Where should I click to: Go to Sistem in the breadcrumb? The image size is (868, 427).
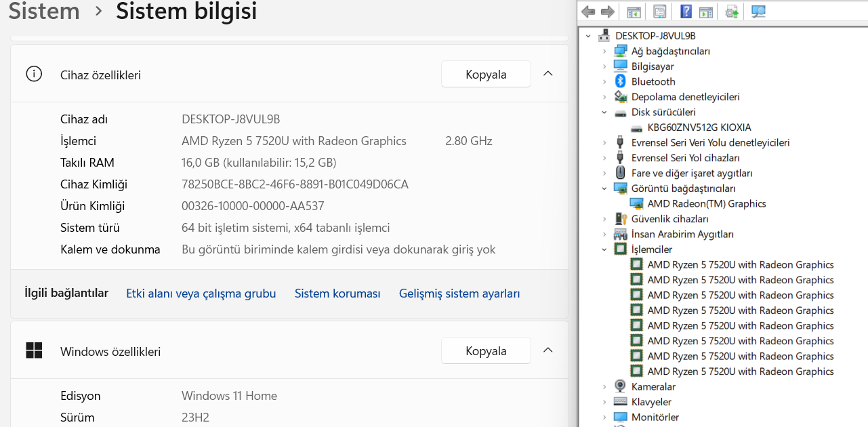pyautogui.click(x=44, y=12)
